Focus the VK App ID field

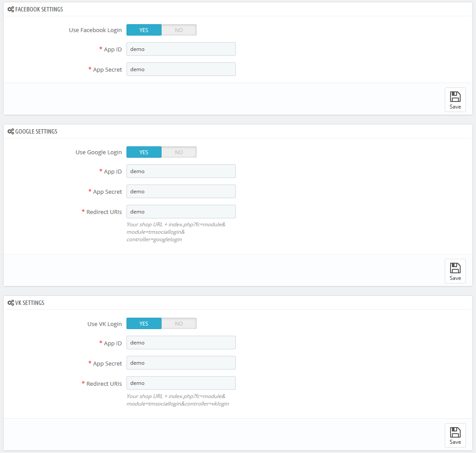tap(181, 343)
